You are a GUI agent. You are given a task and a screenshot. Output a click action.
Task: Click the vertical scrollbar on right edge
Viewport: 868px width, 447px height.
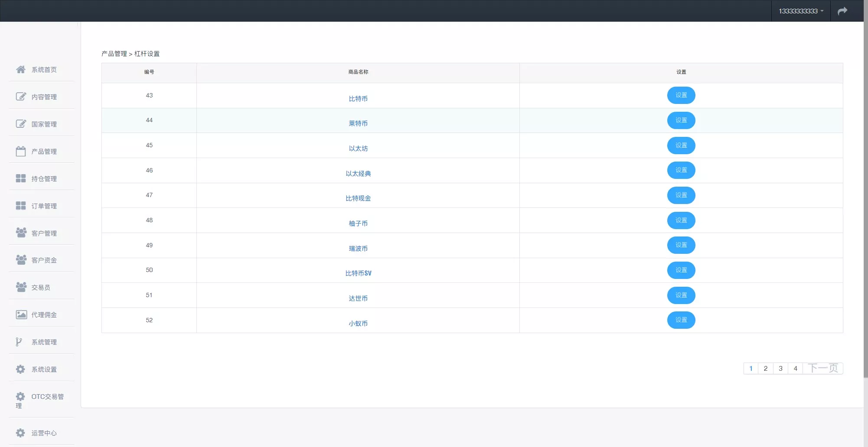(x=865, y=195)
